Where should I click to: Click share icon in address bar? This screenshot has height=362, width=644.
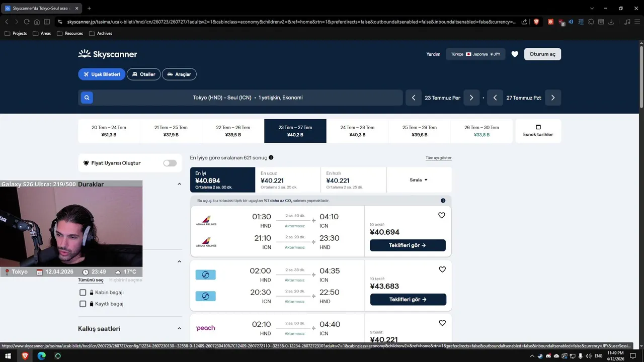coord(524,22)
